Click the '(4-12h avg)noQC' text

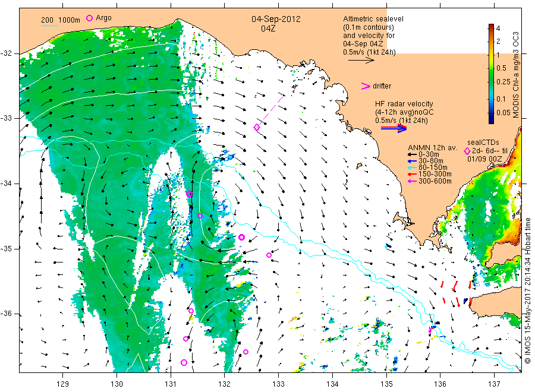[404, 112]
